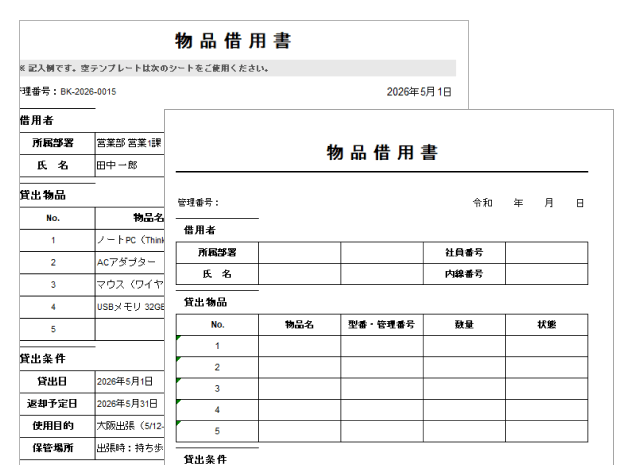Click the 氏 名 label on the blank template

pyautogui.click(x=217, y=274)
